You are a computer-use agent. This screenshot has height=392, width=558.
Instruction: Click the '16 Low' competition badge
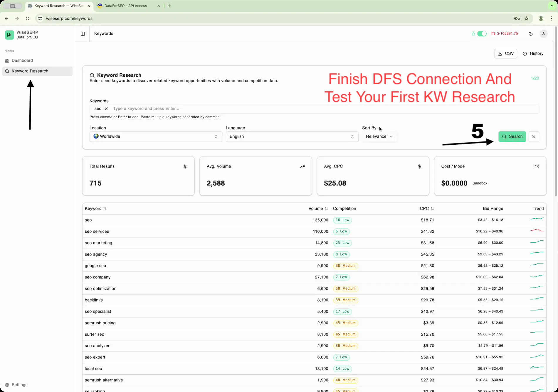click(x=342, y=220)
